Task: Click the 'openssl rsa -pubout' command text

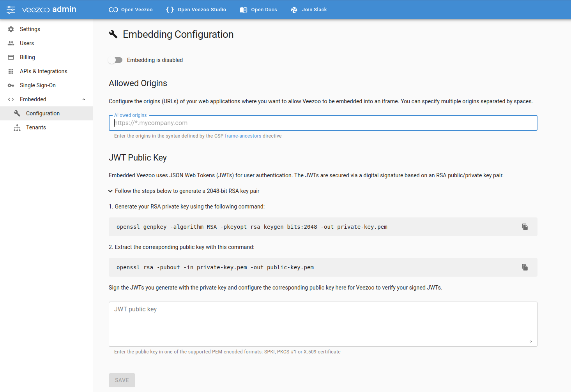Action: click(x=215, y=267)
